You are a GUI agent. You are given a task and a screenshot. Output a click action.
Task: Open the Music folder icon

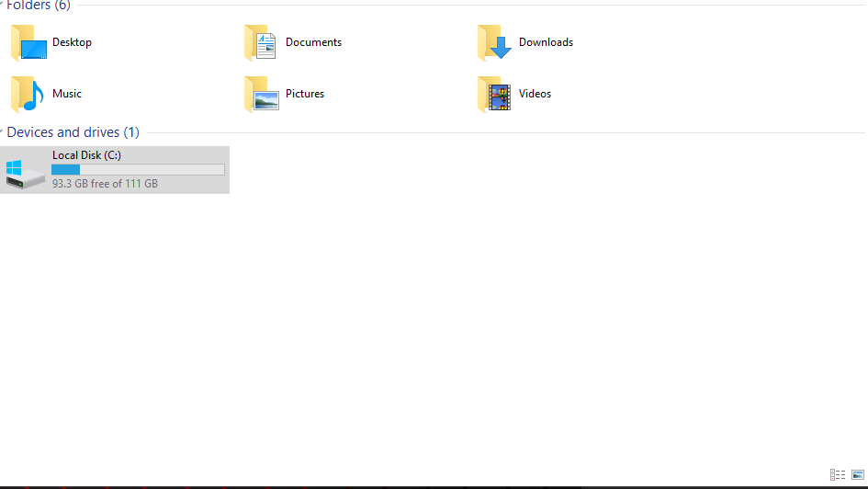pos(28,94)
